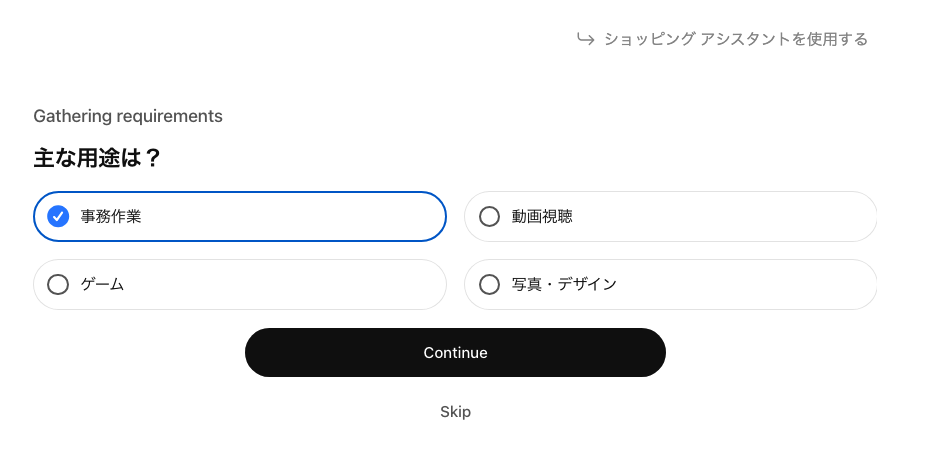Click empty space inside the 事務作業 option card
This screenshot has height=455, width=952.
pyautogui.click(x=300, y=216)
